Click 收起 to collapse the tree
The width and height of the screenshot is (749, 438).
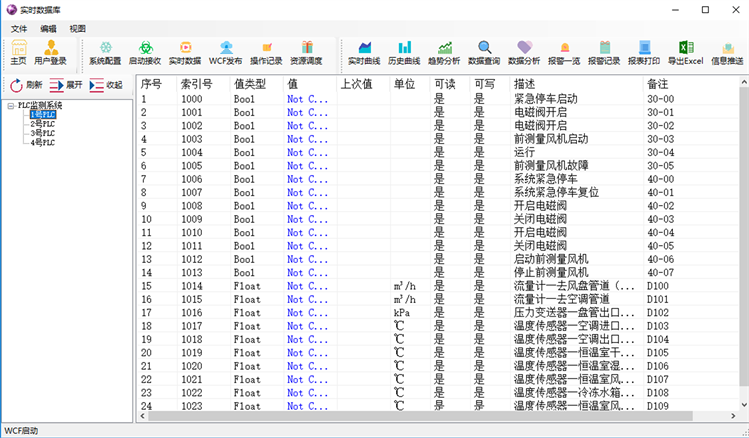106,85
